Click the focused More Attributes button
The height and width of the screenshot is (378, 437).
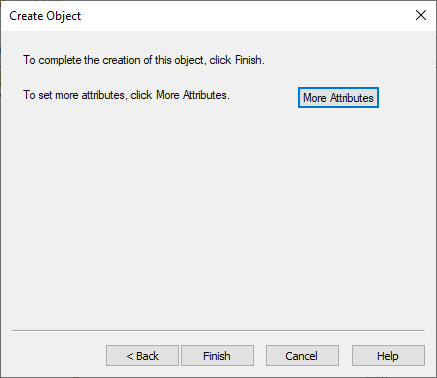(x=338, y=98)
